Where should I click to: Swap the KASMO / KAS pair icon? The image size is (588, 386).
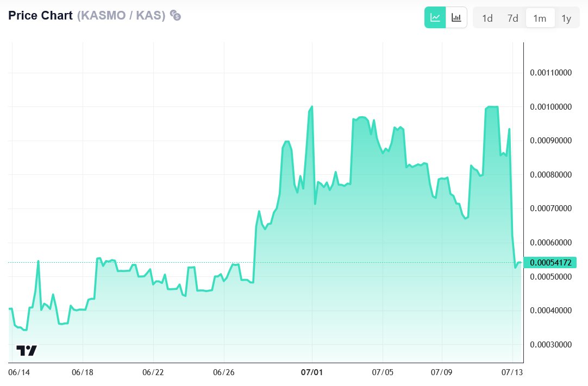tap(175, 15)
